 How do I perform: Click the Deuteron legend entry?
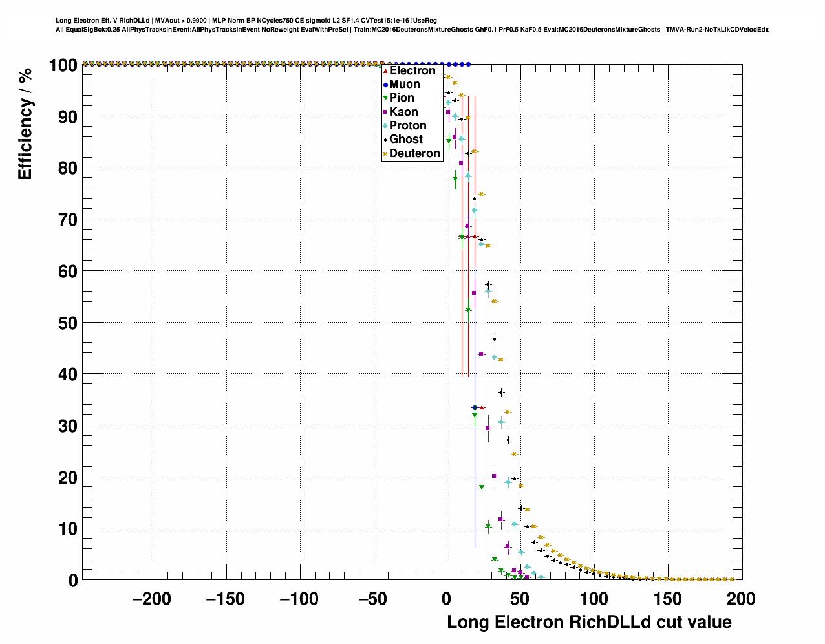coord(412,153)
